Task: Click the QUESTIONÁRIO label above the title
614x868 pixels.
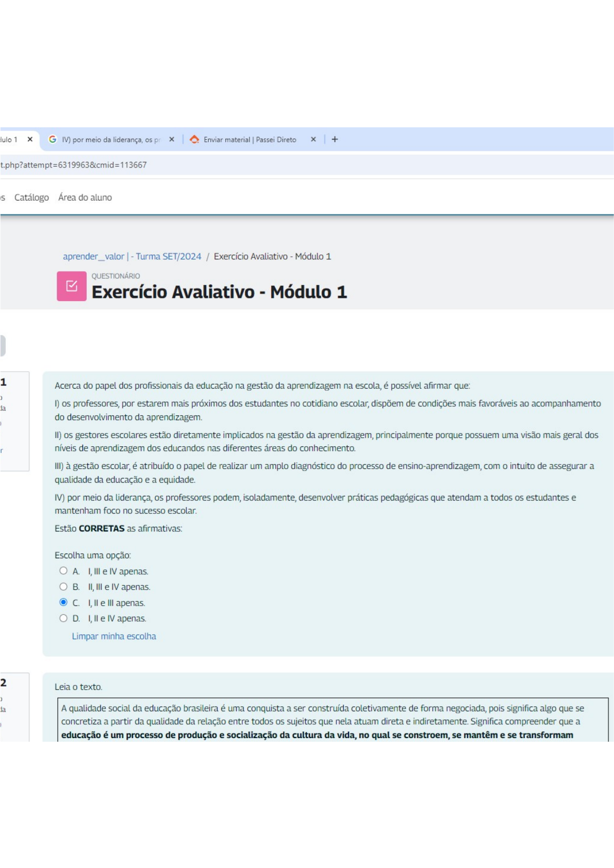Action: 115,276
